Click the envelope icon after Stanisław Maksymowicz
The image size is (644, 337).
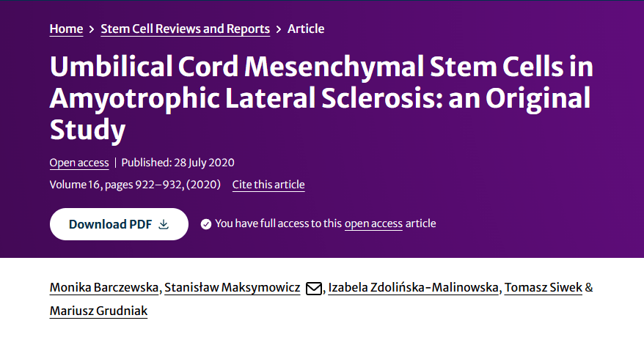[313, 288]
